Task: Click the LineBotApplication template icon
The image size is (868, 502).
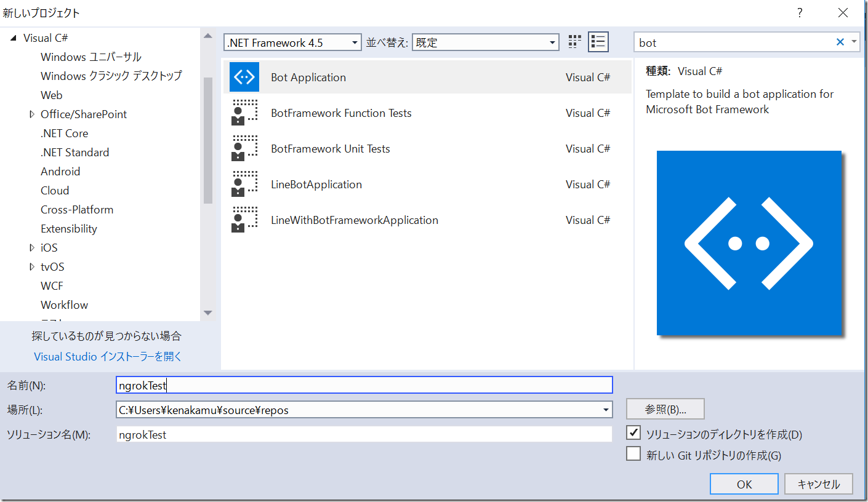Action: pyautogui.click(x=244, y=184)
